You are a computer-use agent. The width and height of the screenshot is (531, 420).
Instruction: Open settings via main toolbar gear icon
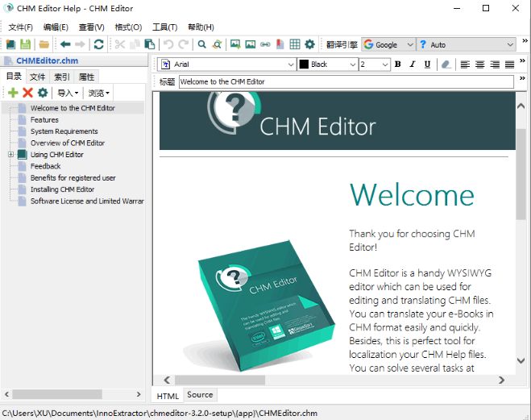coord(310,44)
